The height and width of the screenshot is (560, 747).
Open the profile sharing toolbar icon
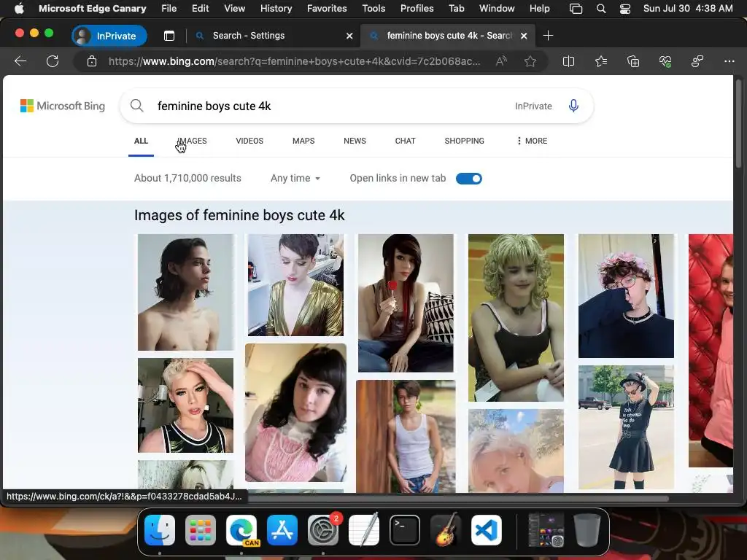tap(697, 61)
